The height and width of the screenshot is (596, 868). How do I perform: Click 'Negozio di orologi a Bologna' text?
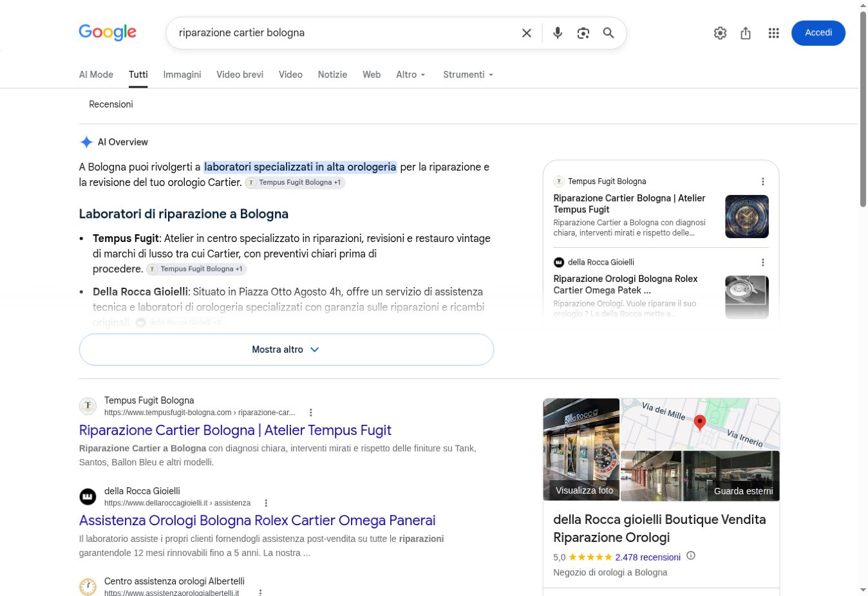[x=610, y=573]
